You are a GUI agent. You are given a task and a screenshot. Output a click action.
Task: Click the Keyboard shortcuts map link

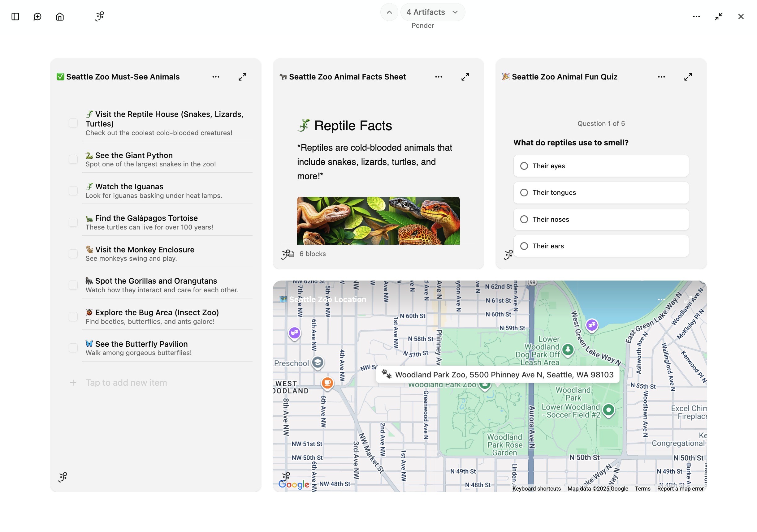point(536,488)
